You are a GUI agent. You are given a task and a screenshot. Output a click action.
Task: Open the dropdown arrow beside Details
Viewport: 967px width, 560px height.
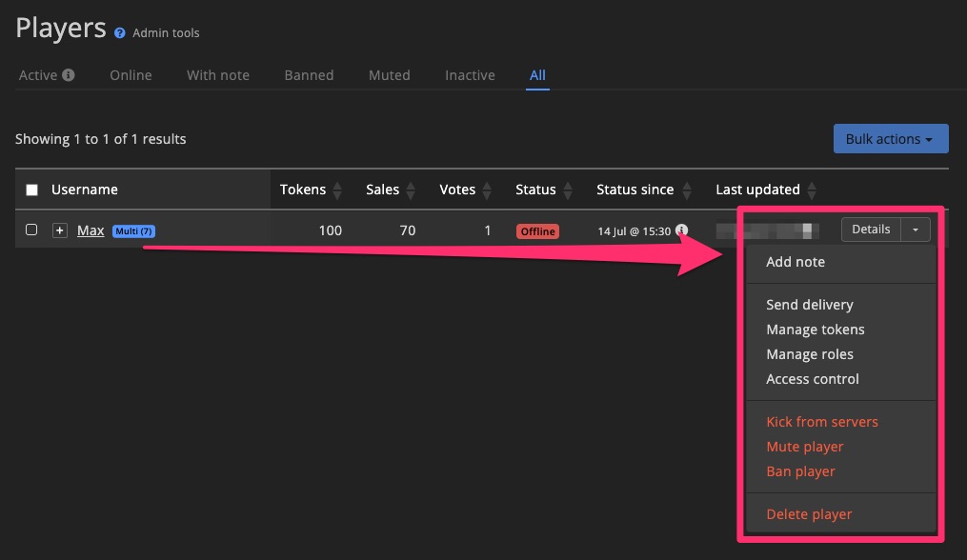pyautogui.click(x=915, y=229)
